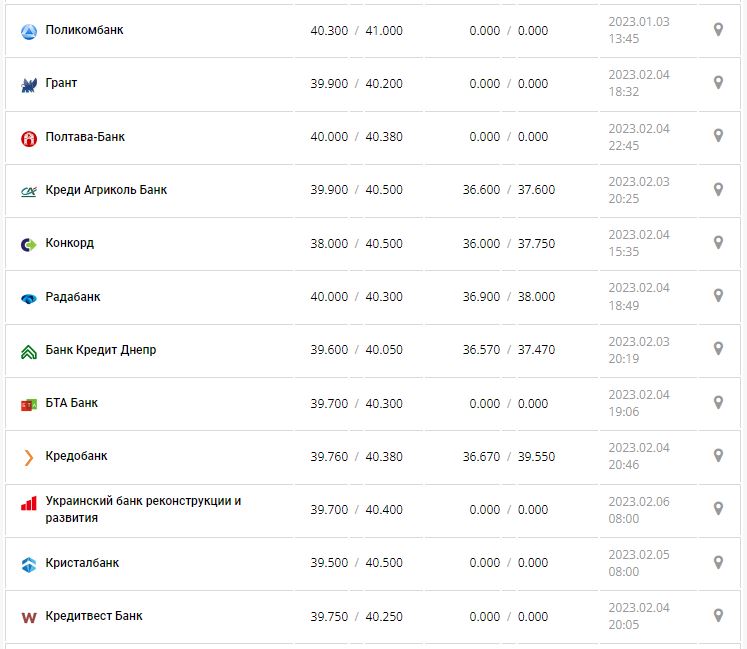Screen dimensions: 747x649
Task: Open map pin for Кристалбанк
Action: [x=718, y=562]
